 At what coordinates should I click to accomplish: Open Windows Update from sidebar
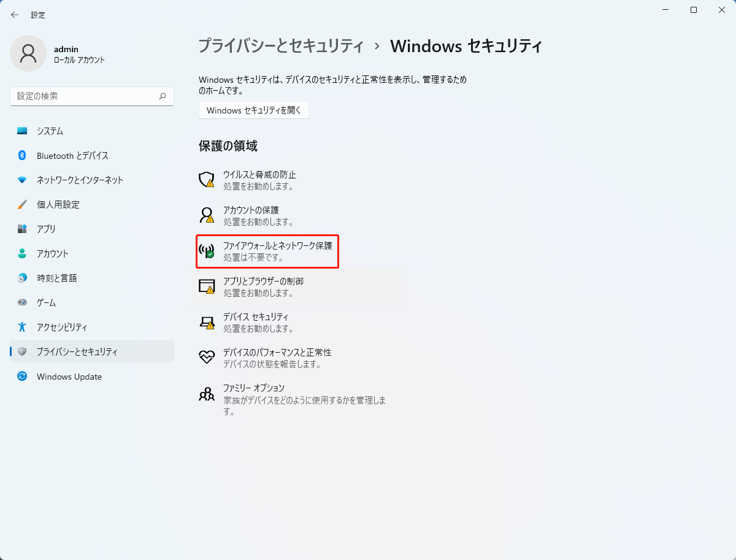69,376
